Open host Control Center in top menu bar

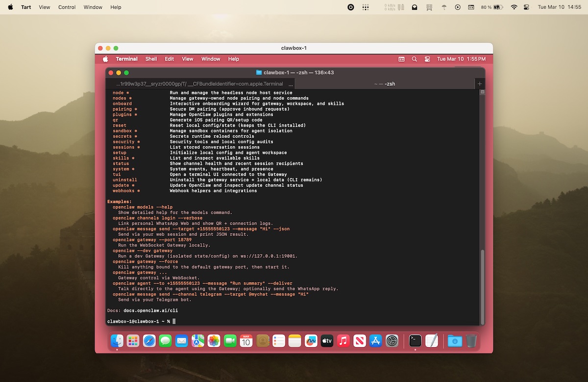pos(527,7)
